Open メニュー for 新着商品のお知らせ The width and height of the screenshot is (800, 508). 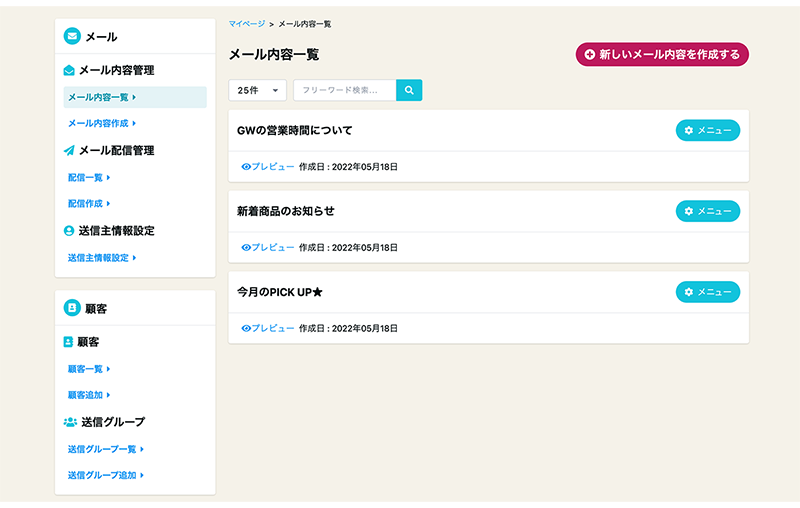point(708,211)
